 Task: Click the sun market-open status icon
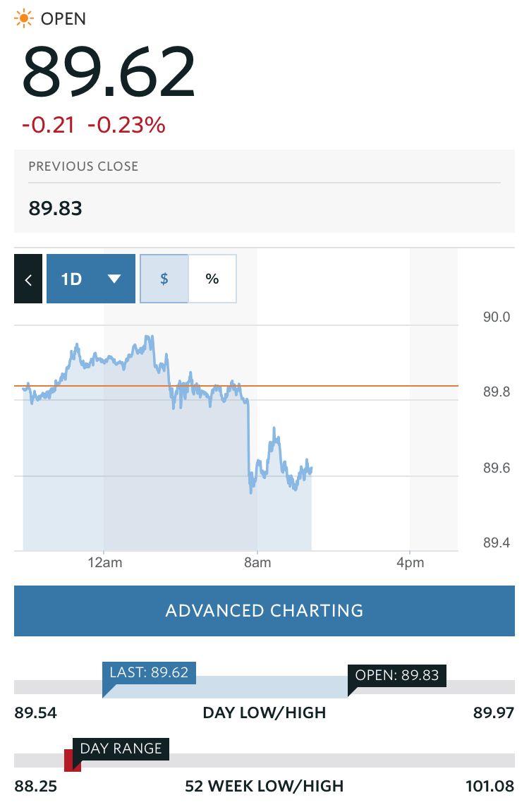click(24, 18)
